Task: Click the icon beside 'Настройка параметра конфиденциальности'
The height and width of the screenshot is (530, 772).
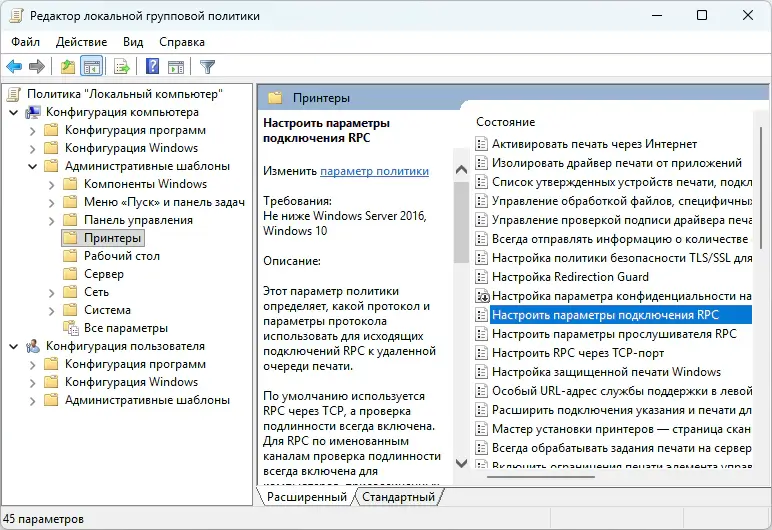Action: 481,296
